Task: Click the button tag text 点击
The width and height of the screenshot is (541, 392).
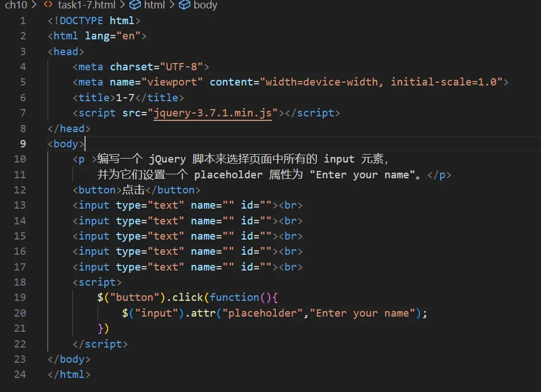Action: click(133, 190)
